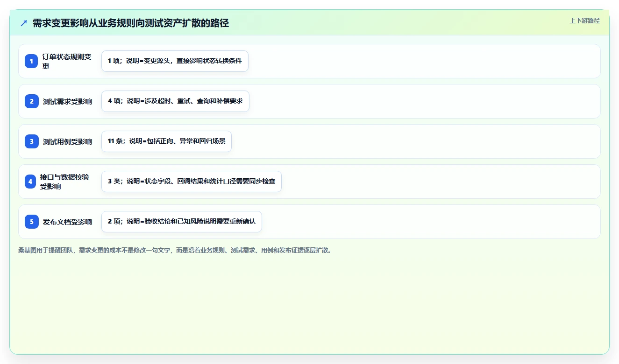Screen dimensions: 619x364
Task: Open the chip '1 项；说明=变更源头'
Action: [175, 61]
